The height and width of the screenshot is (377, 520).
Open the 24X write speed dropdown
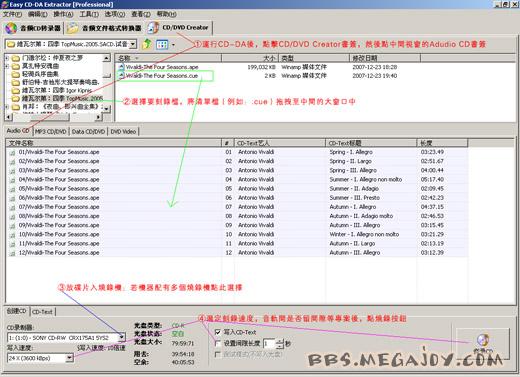click(69, 358)
